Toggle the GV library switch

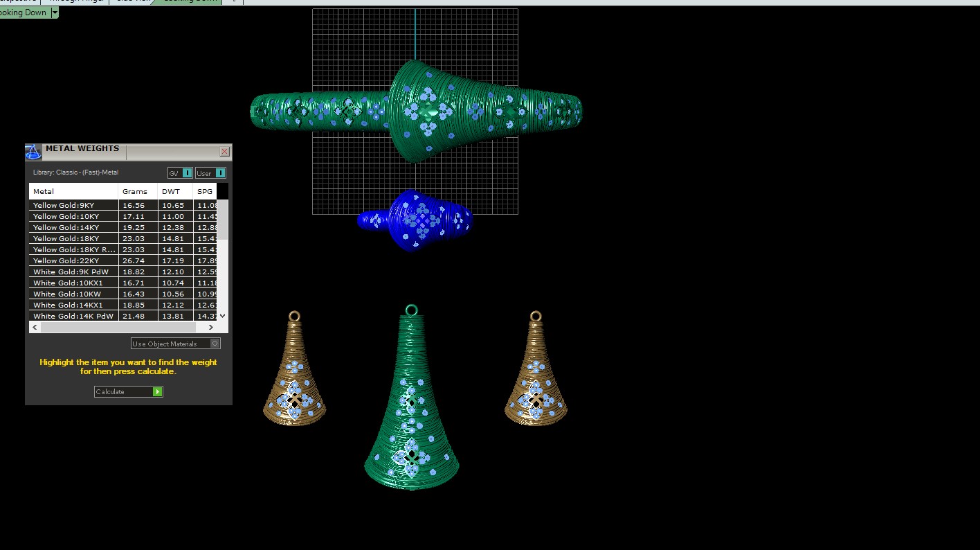(x=180, y=173)
